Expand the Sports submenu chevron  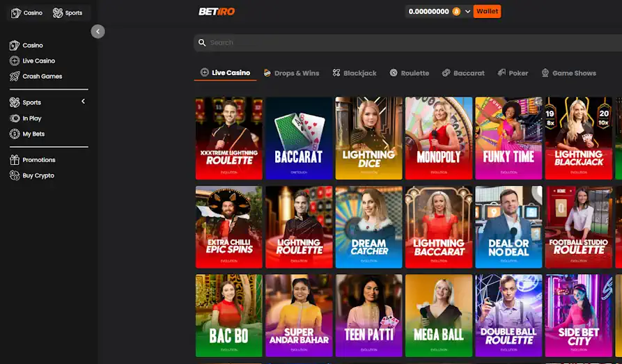(x=84, y=102)
